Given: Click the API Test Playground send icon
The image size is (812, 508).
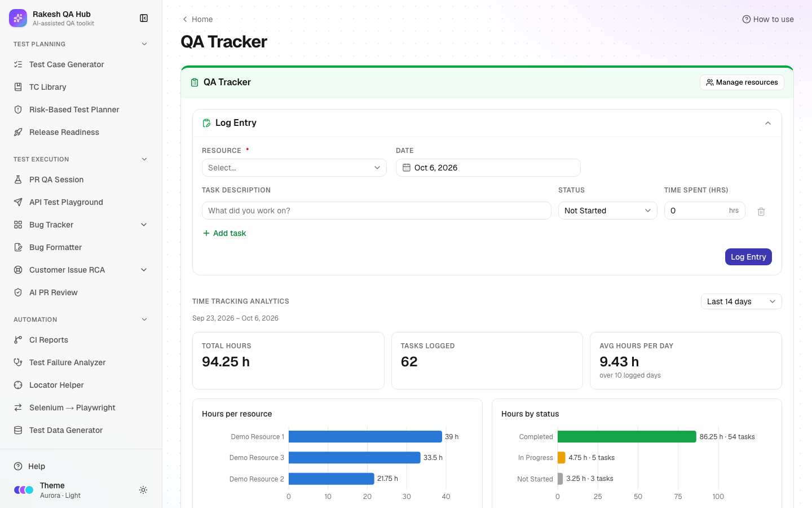Looking at the screenshot, I should pyautogui.click(x=18, y=202).
